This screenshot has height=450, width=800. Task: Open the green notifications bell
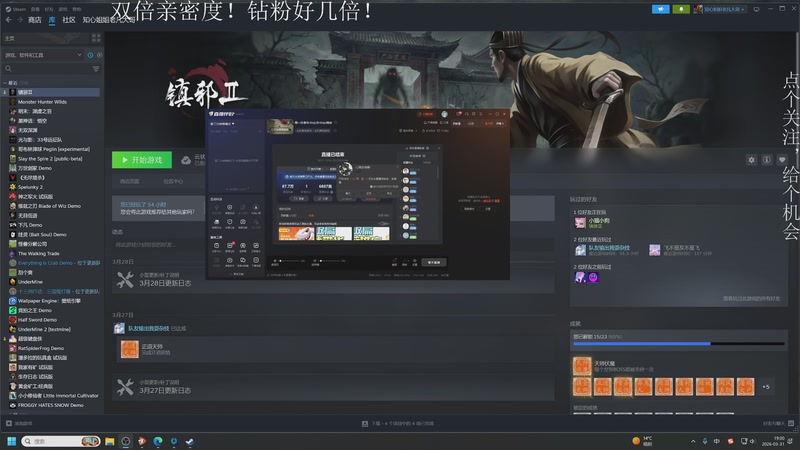681,9
